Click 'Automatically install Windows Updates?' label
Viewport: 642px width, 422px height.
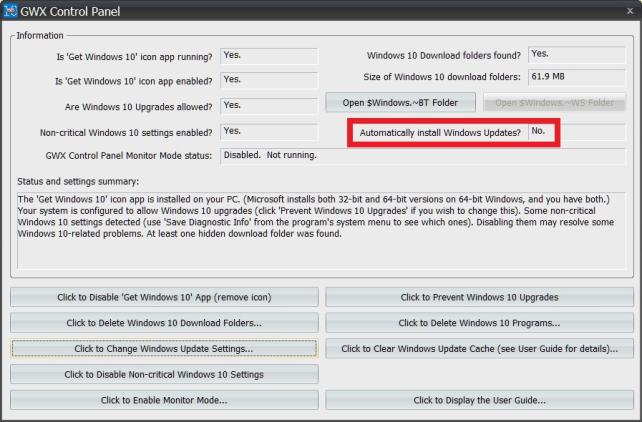coord(440,133)
